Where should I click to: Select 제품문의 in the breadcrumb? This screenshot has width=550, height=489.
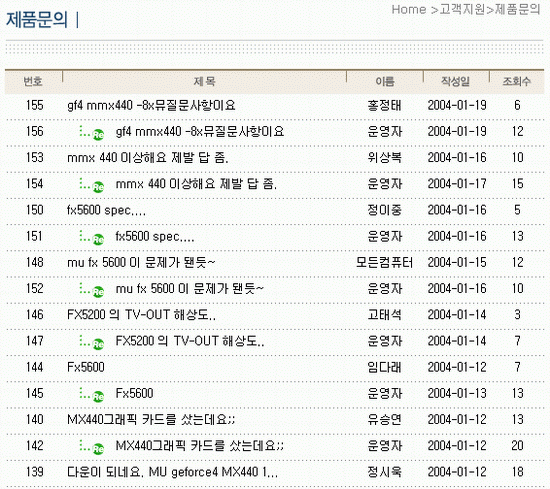pyautogui.click(x=517, y=9)
